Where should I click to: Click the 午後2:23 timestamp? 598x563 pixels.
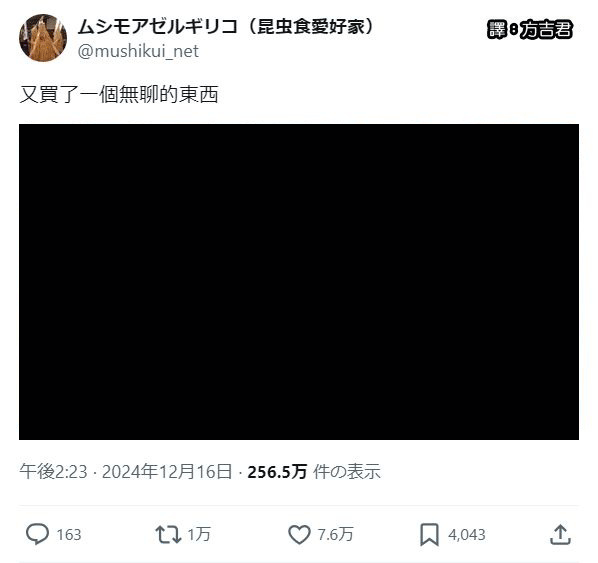[53, 472]
